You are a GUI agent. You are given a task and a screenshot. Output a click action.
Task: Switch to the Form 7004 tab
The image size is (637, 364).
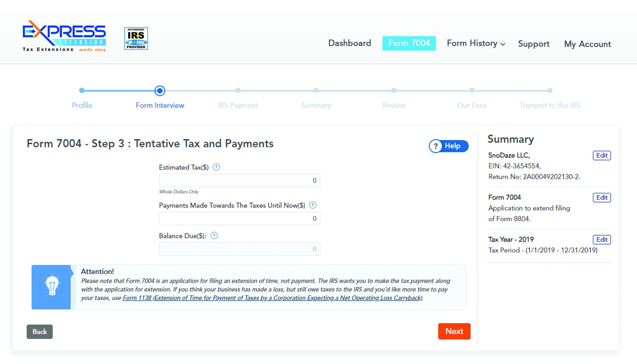409,43
